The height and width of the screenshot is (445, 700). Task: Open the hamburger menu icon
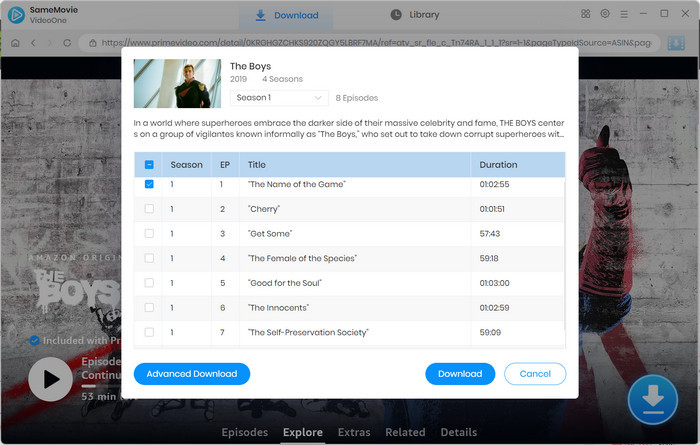(624, 14)
